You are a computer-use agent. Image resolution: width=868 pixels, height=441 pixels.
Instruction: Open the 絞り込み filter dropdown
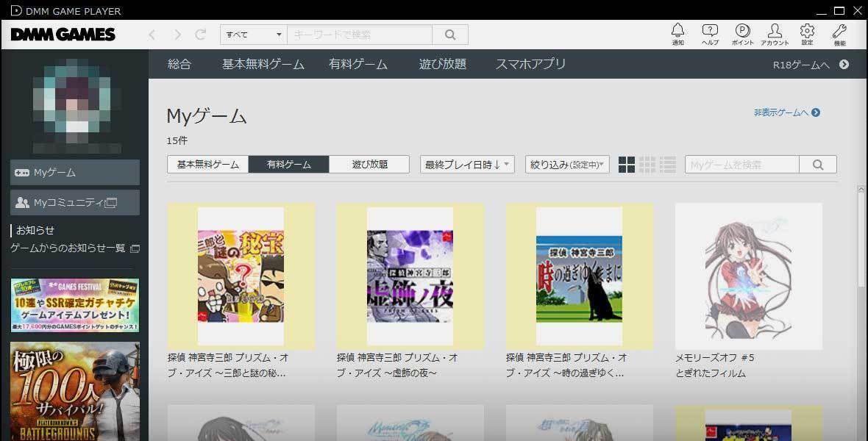coord(567,165)
